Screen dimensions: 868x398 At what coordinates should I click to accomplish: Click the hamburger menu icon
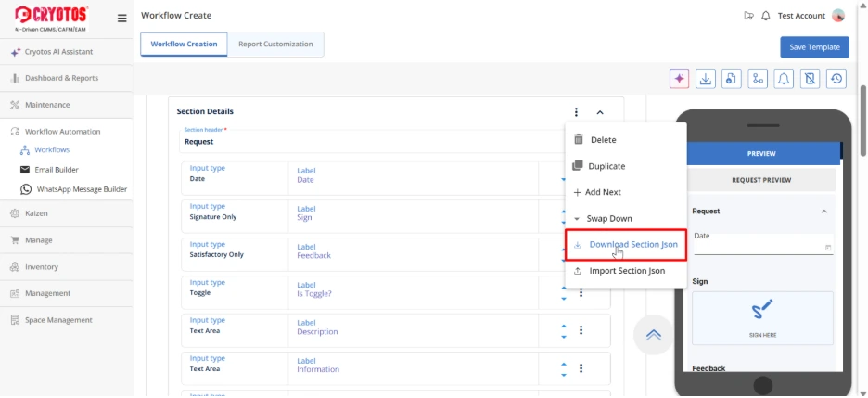[x=122, y=19]
